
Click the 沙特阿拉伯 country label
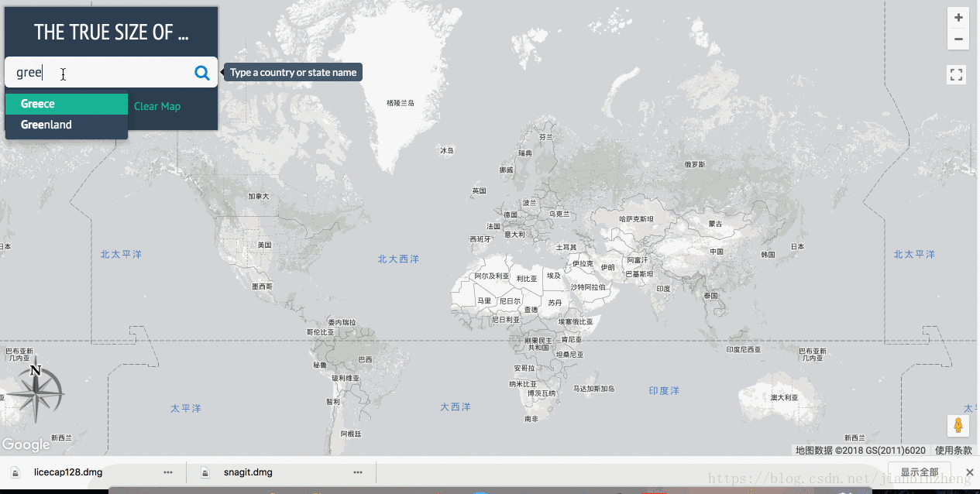click(x=589, y=286)
